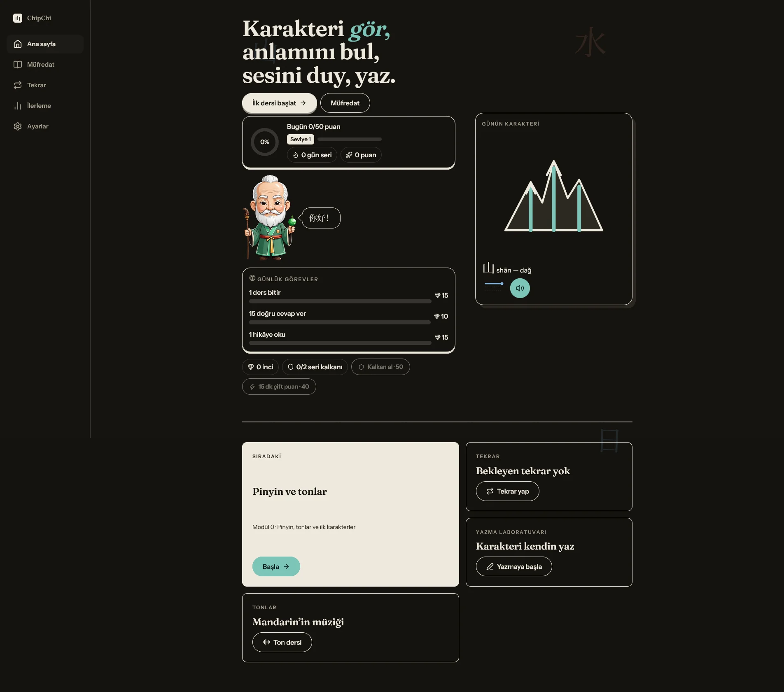
Task: Buy shield with Kalkan al·50
Action: [x=380, y=367]
